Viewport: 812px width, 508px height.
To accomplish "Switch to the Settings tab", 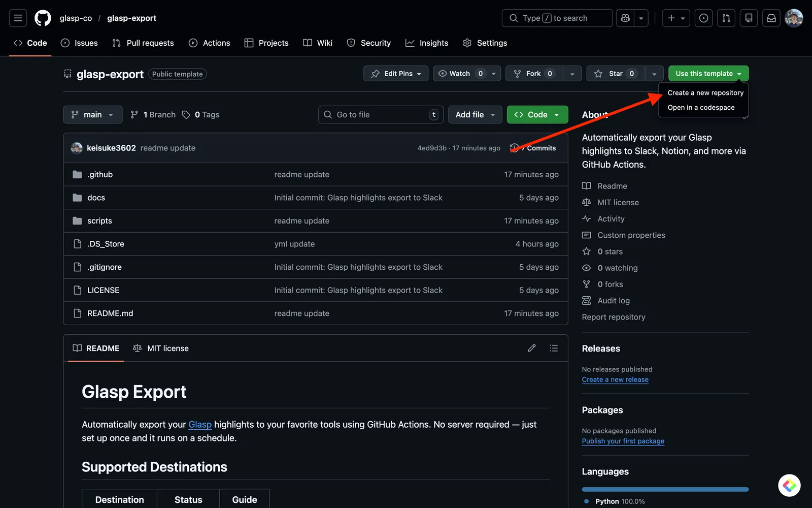I will (x=485, y=43).
